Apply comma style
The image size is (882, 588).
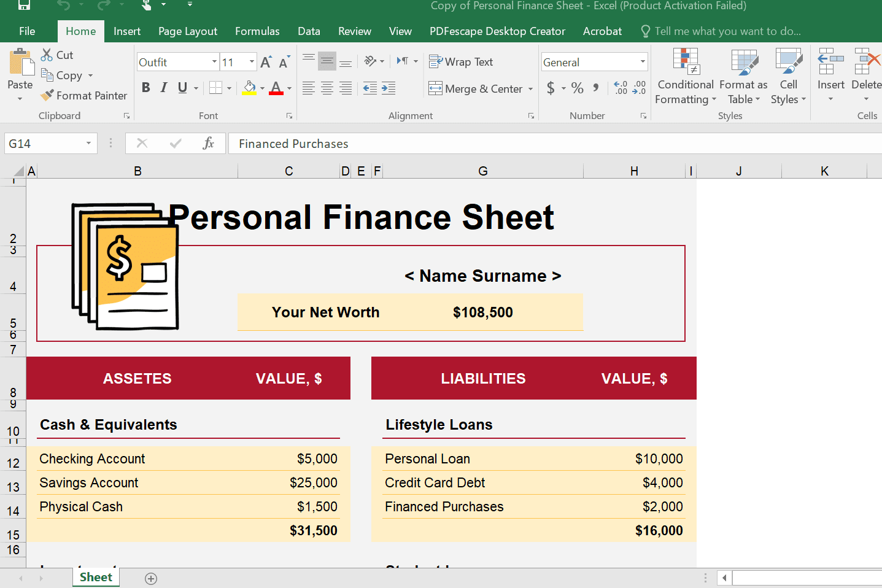pyautogui.click(x=596, y=88)
